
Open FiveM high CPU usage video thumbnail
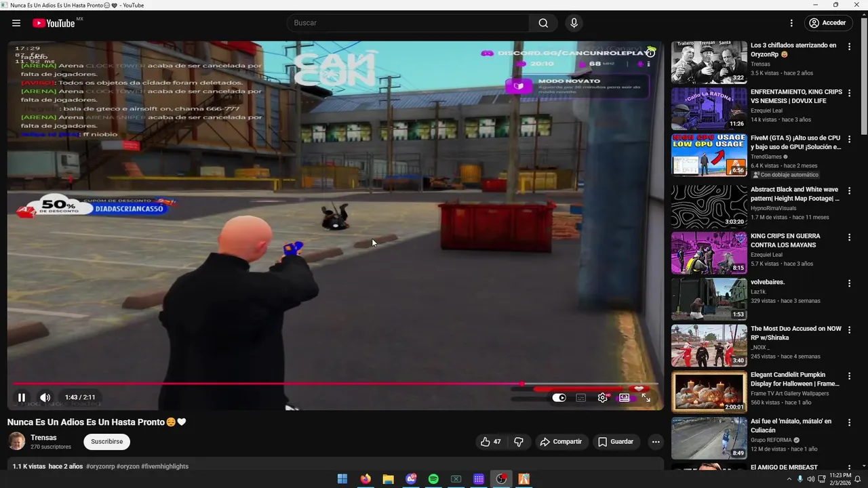pos(709,155)
